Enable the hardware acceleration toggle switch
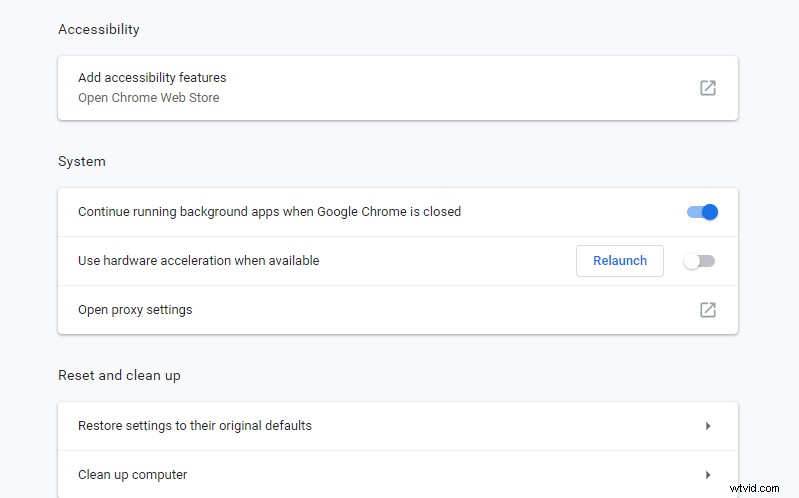The width and height of the screenshot is (799, 498). tap(699, 261)
